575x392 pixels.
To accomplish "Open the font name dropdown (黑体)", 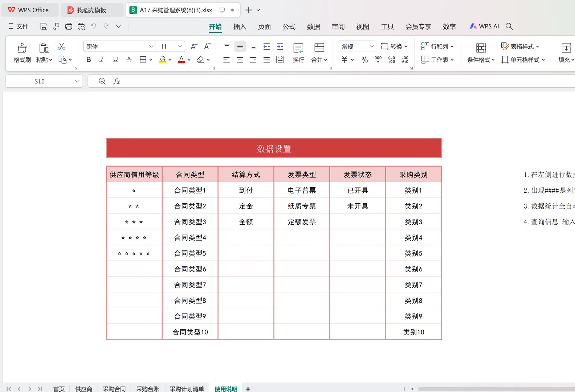I will click(x=151, y=46).
